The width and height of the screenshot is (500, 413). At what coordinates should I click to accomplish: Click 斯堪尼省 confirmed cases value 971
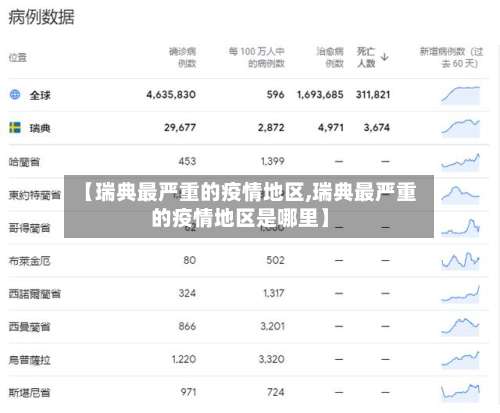188,392
